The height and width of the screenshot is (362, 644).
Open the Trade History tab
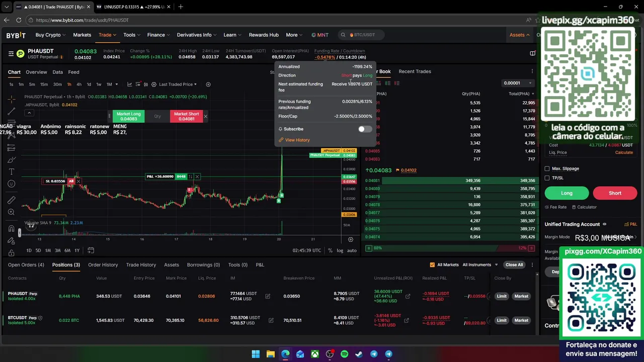click(141, 265)
